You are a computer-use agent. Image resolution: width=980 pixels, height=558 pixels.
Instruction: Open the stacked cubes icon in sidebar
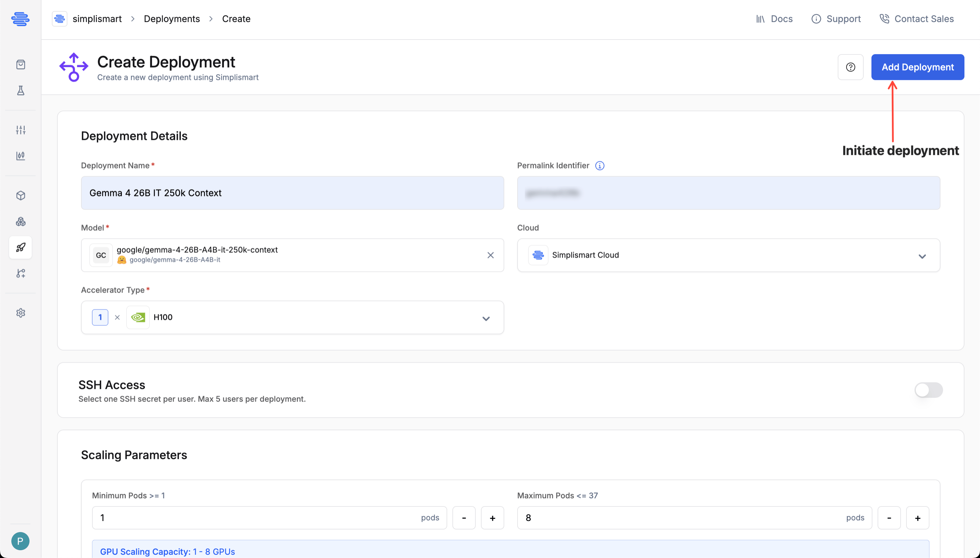21,221
